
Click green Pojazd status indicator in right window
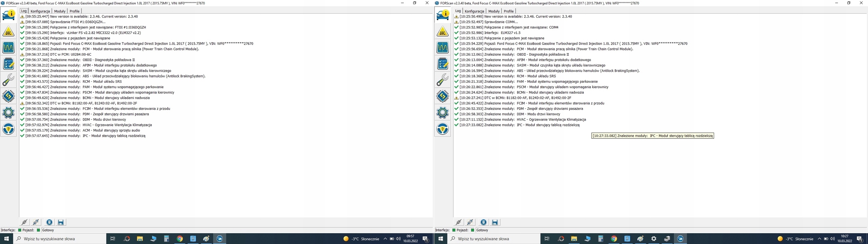pos(472,230)
